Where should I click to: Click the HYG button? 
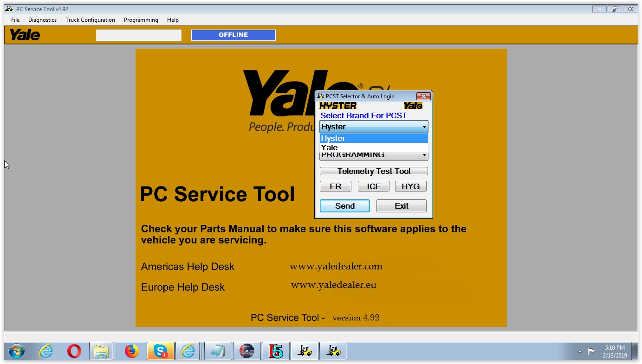pos(411,186)
